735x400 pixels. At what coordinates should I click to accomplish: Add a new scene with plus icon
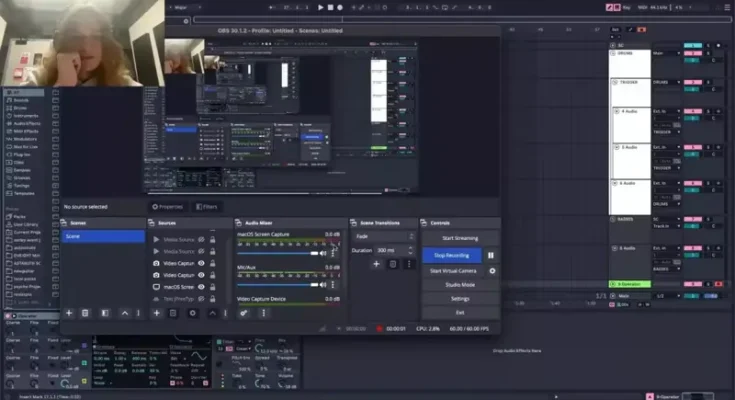[x=69, y=313]
